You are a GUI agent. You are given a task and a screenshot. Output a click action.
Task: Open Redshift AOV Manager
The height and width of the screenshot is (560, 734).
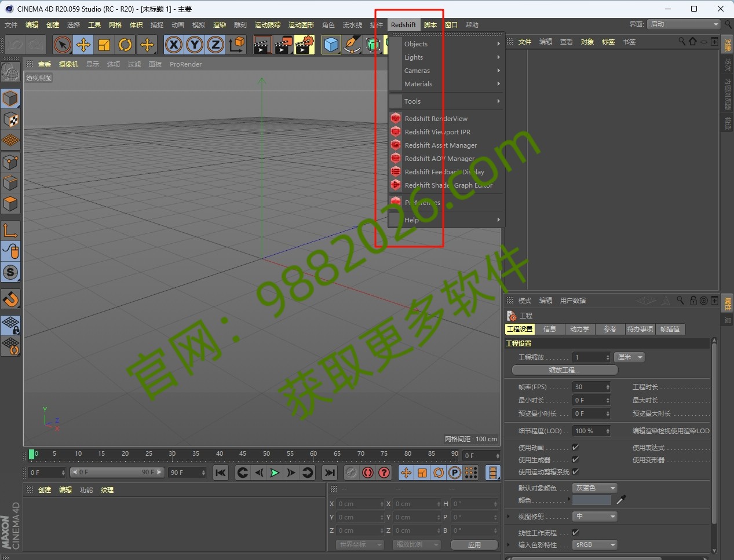(x=447, y=159)
